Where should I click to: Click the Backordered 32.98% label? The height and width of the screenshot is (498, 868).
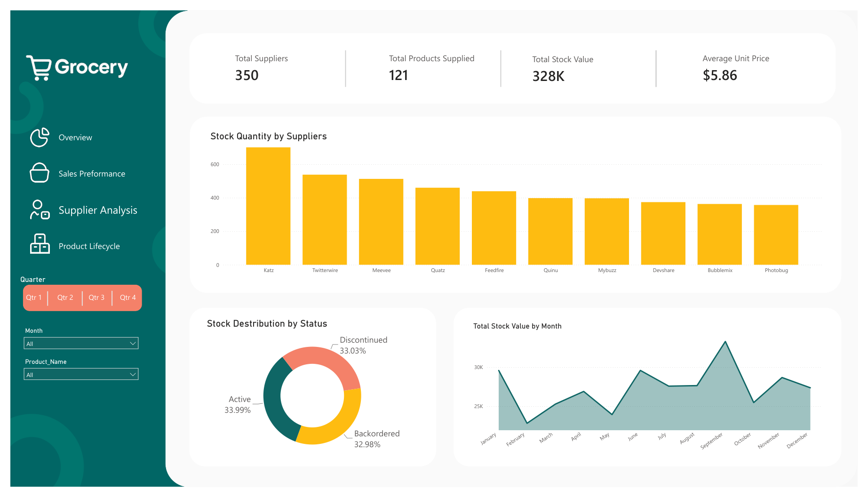377,439
